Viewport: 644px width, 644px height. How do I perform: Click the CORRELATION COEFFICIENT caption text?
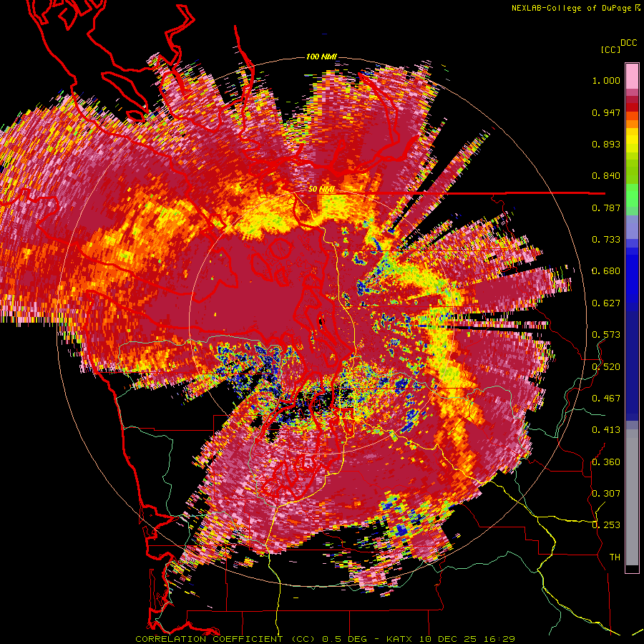point(209,639)
